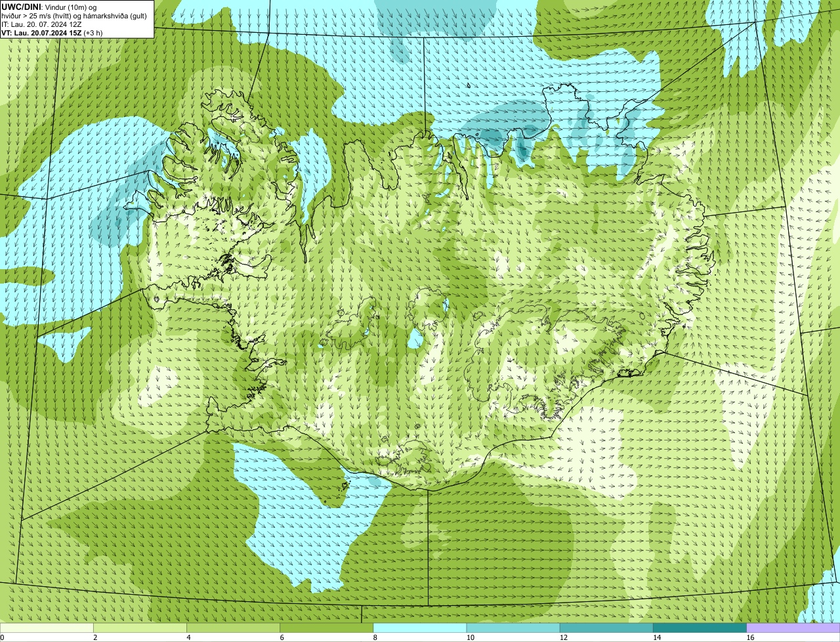Click the legend value "8"
Screen dimensions: 840x642
pyautogui.click(x=375, y=637)
